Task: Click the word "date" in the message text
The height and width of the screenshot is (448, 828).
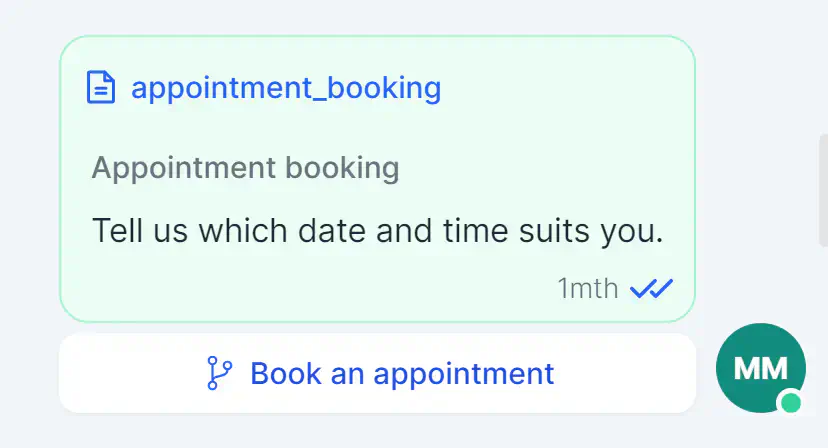Action: [332, 230]
